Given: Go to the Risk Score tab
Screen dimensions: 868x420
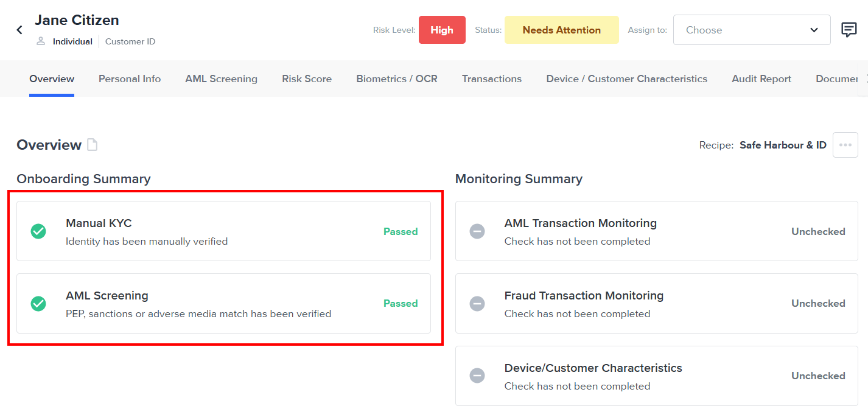Looking at the screenshot, I should [307, 79].
